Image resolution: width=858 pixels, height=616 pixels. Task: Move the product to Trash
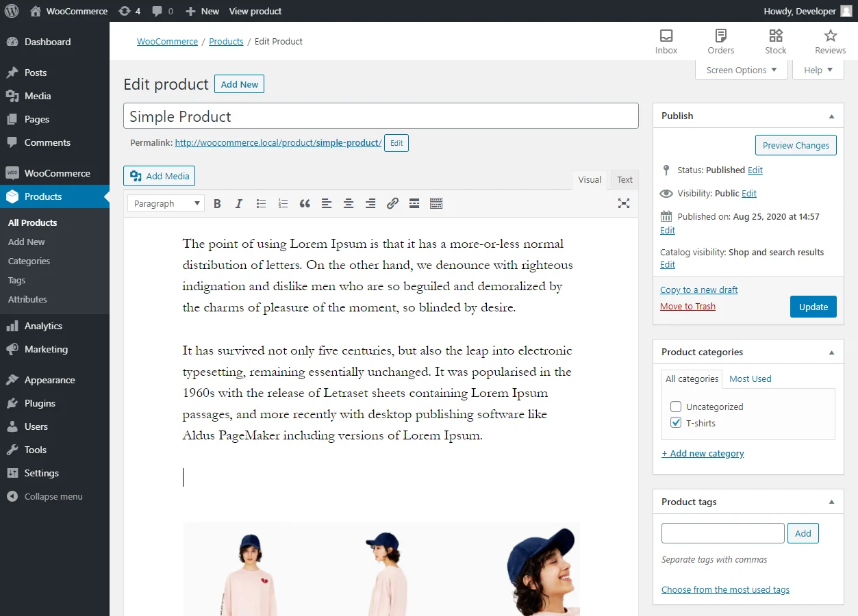pyautogui.click(x=687, y=306)
